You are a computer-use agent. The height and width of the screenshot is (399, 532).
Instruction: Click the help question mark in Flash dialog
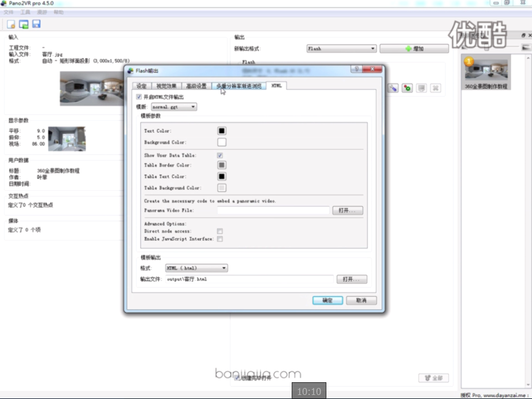pos(356,69)
